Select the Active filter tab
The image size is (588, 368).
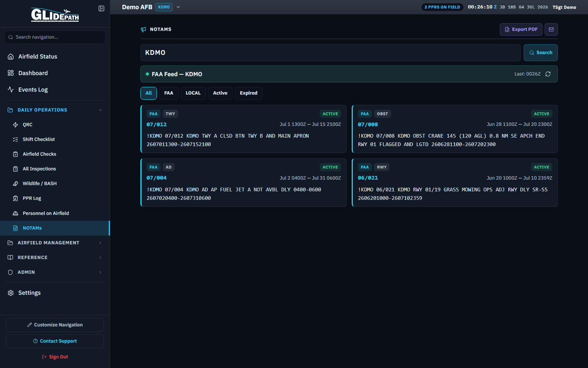(x=220, y=93)
